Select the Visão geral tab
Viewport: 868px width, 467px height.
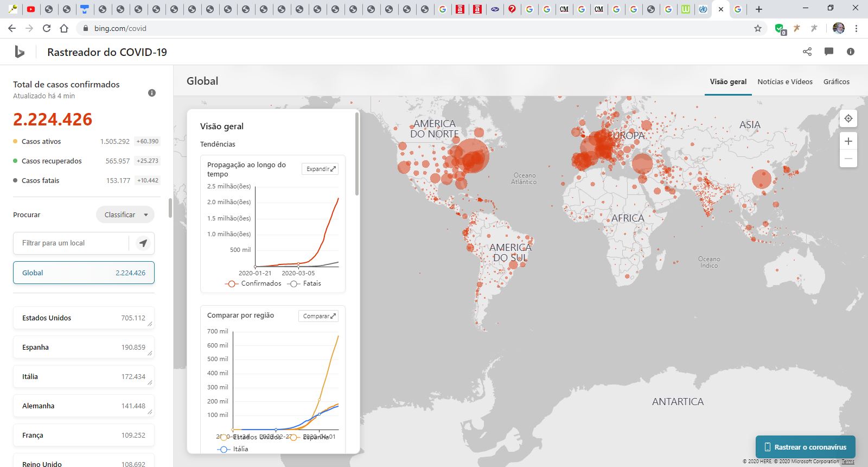click(x=728, y=81)
